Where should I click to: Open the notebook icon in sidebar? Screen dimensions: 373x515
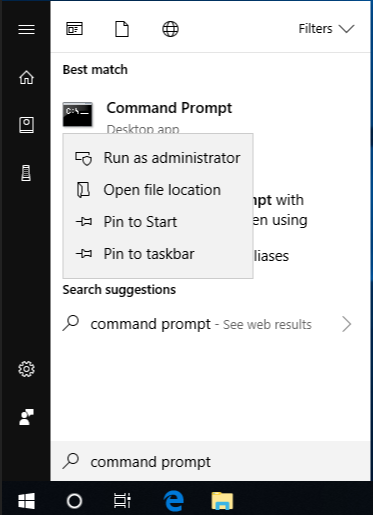click(26, 125)
